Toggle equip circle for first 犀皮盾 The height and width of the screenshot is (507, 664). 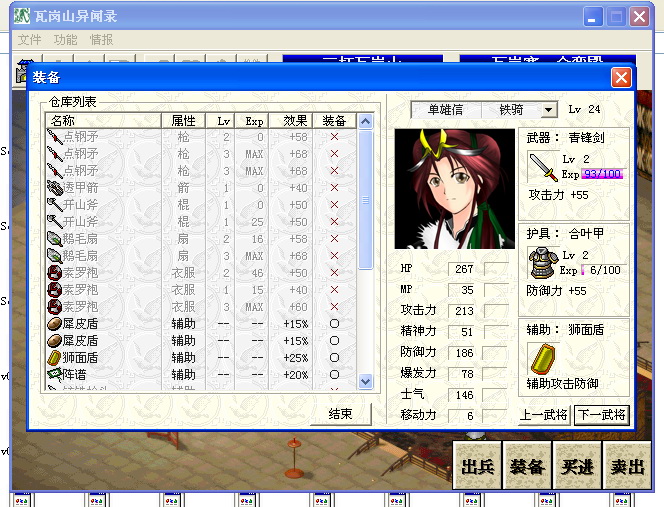[x=334, y=324]
